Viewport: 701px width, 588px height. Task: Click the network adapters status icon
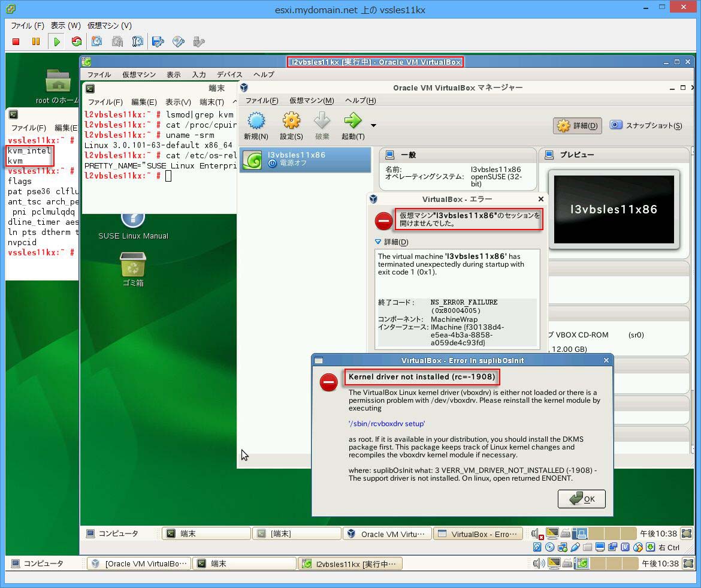(563, 547)
